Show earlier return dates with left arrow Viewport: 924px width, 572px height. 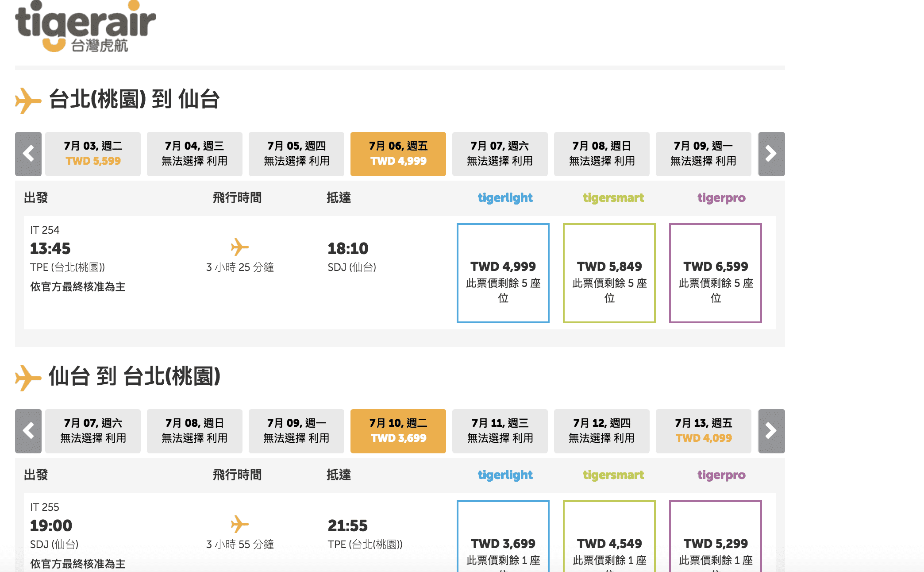(28, 431)
